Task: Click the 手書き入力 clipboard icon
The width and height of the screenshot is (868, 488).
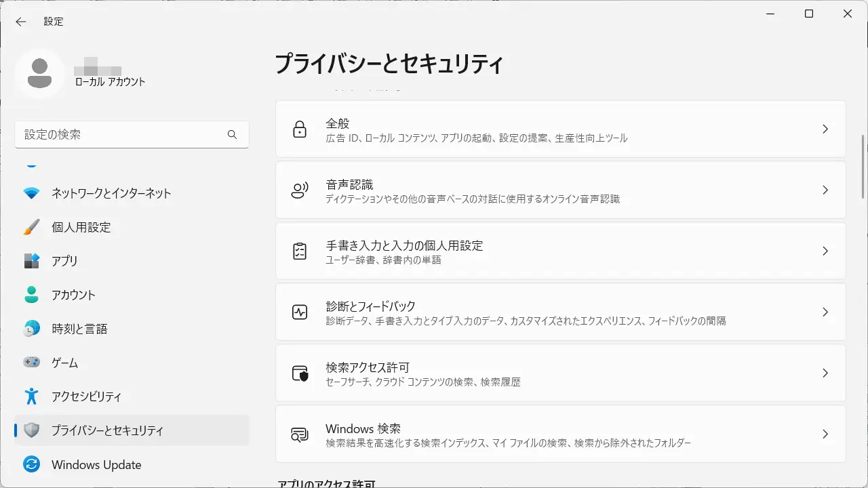Action: [300, 251]
